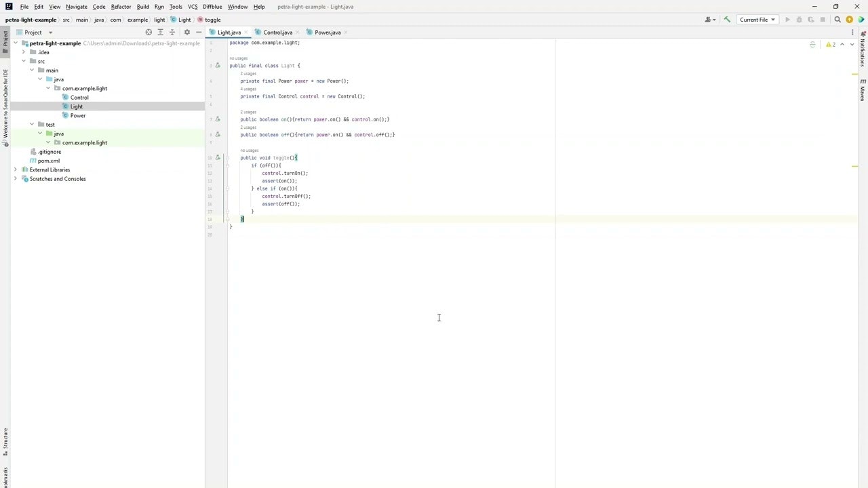Image resolution: width=868 pixels, height=488 pixels.
Task: Click Collapse All in Project panel
Action: [172, 32]
